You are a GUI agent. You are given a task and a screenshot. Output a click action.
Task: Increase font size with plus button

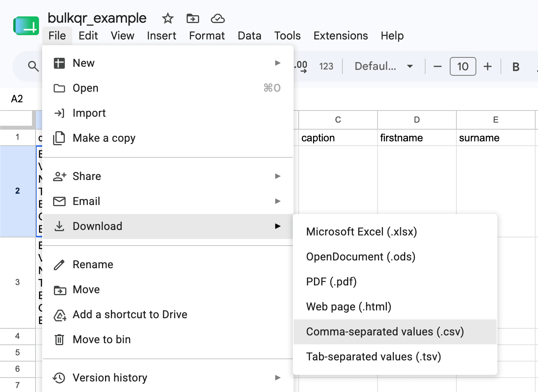[488, 66]
